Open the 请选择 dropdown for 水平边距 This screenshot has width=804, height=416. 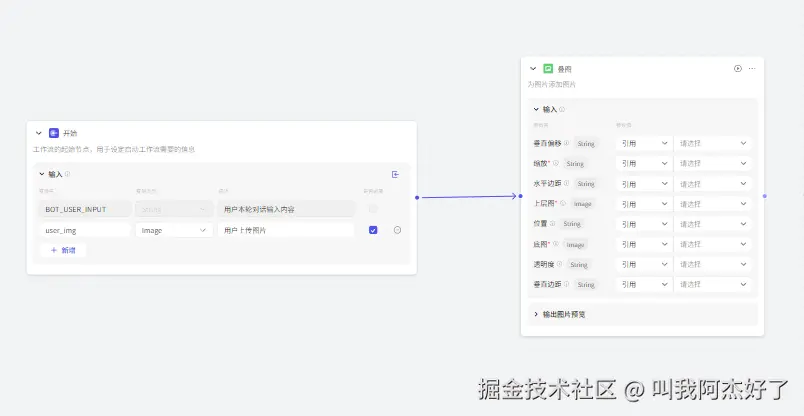point(713,184)
